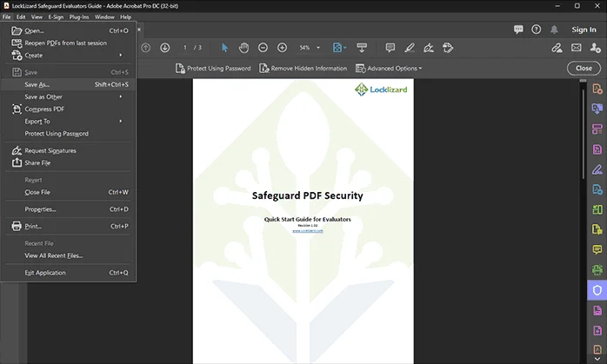This screenshot has height=364, width=607.
Task: Open the Protect shield tool in sidebar
Action: point(597,290)
